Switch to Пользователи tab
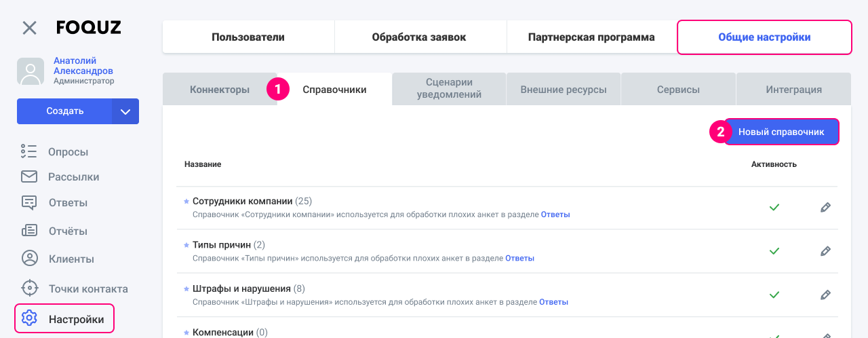This screenshot has height=338, width=868. tap(248, 37)
